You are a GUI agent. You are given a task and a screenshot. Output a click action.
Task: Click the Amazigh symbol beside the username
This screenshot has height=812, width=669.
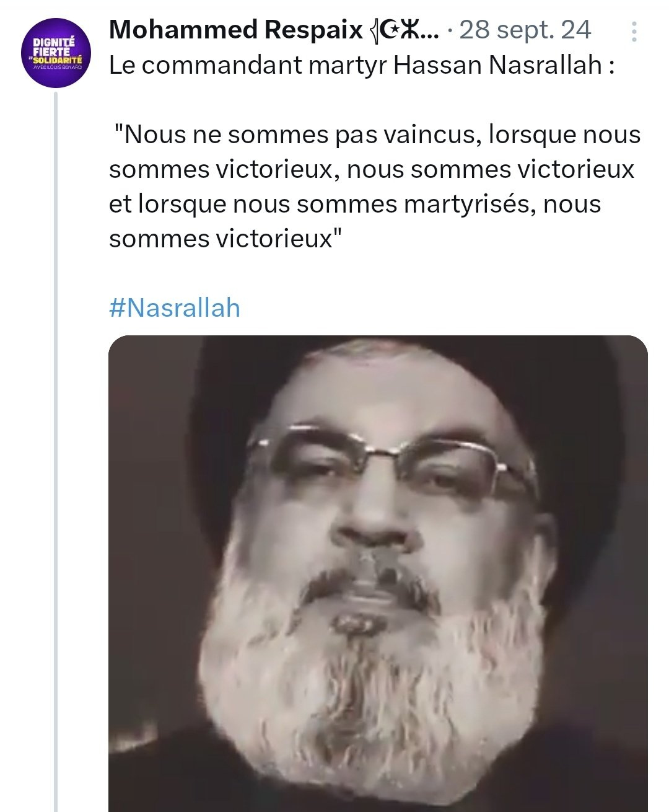[x=409, y=30]
